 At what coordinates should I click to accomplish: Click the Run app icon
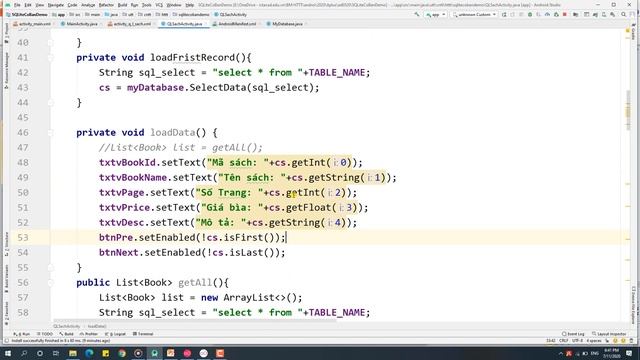[504, 14]
